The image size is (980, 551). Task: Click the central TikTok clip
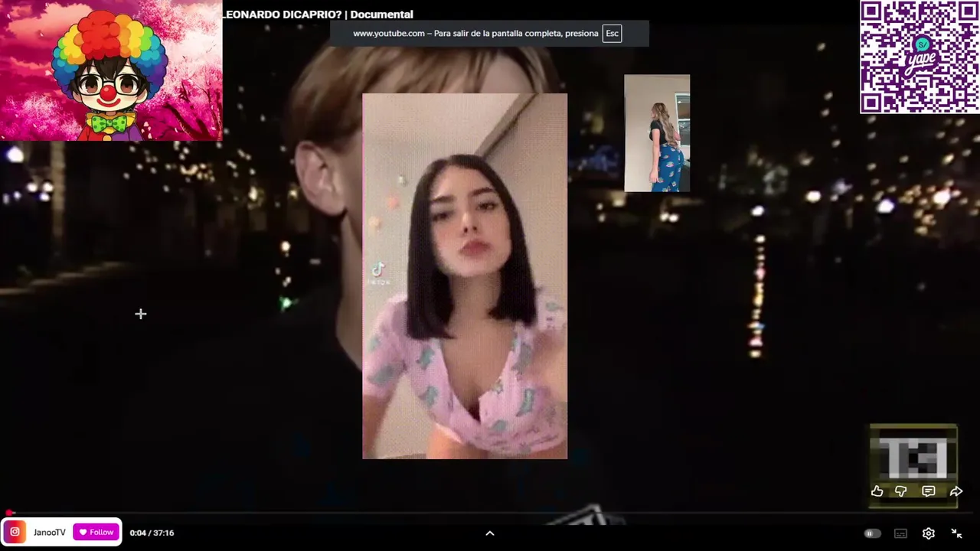(465, 276)
